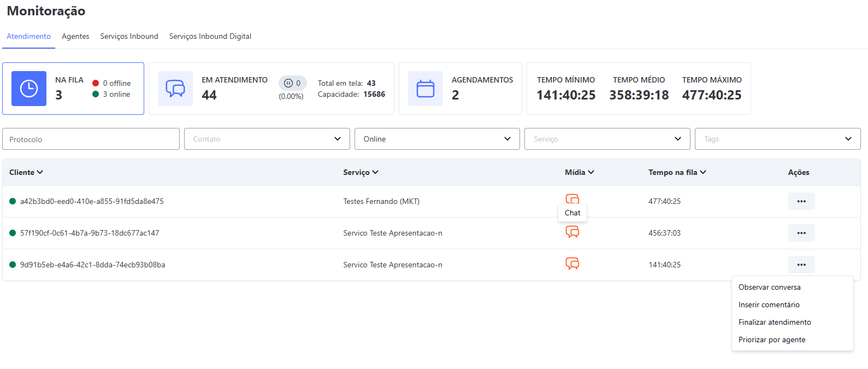
Task: Click the calendar icon in AGENDAMENTOS card
Action: click(x=425, y=89)
